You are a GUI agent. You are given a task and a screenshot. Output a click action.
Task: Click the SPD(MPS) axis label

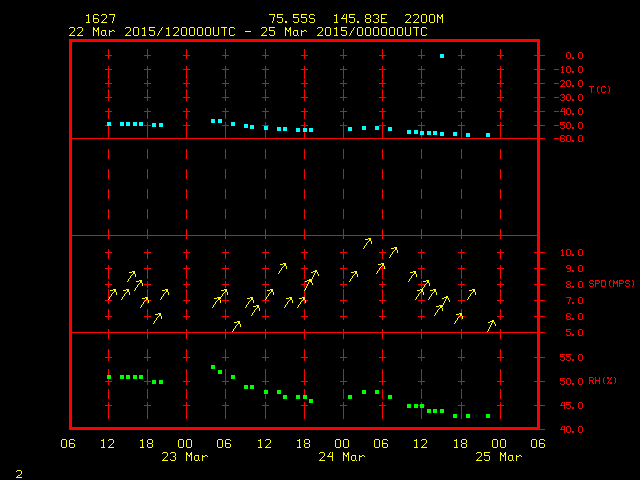(611, 284)
